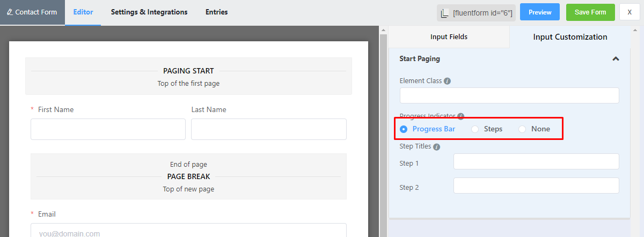
Task: Click the Preview button
Action: click(540, 12)
